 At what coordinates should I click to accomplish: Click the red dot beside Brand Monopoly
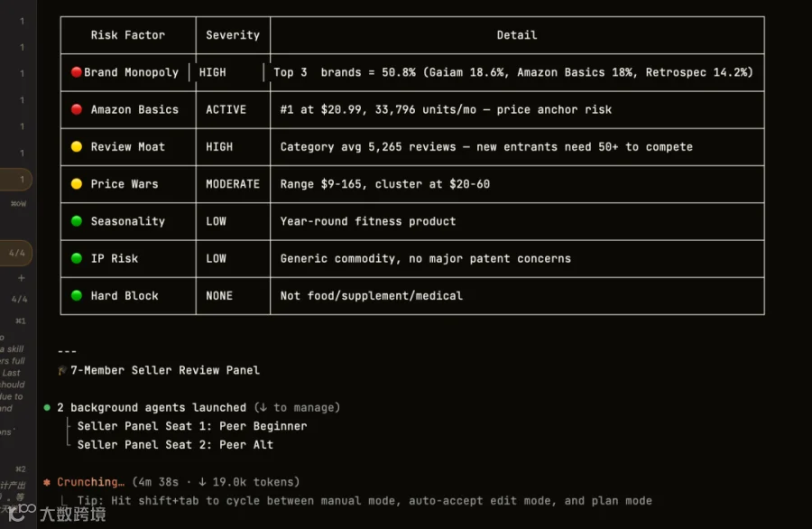click(76, 72)
